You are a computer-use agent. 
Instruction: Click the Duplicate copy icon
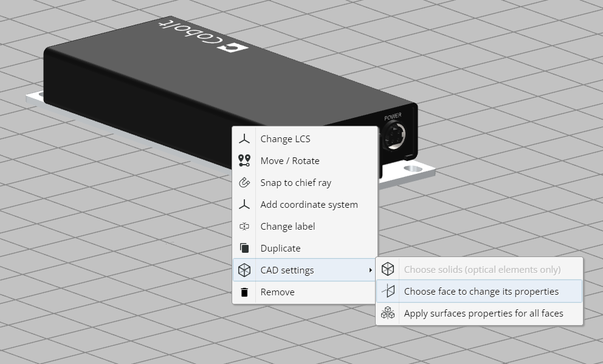pos(244,248)
